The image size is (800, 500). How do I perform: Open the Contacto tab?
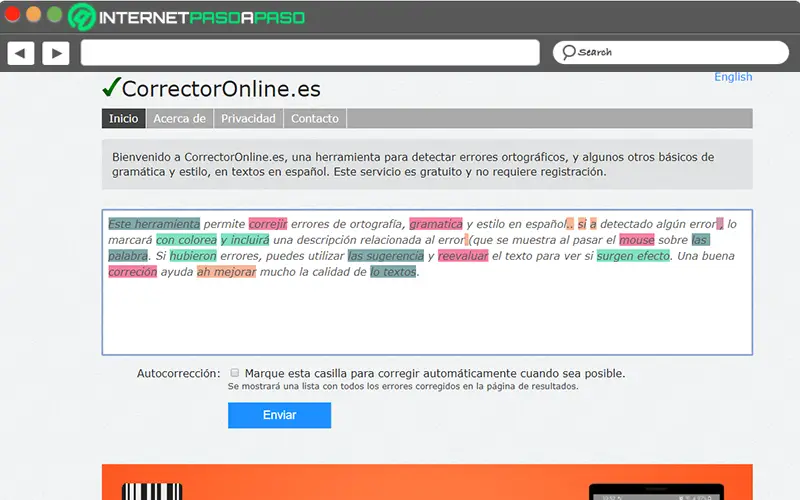pyautogui.click(x=315, y=118)
